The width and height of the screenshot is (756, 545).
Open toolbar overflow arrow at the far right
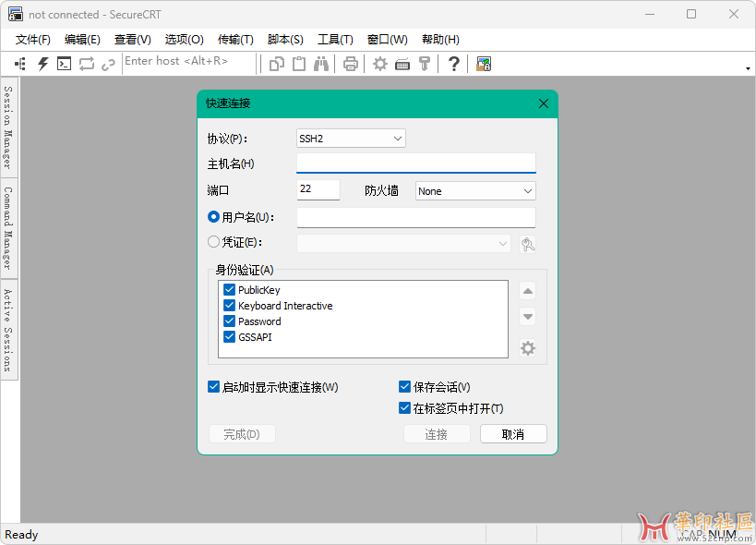[x=748, y=68]
